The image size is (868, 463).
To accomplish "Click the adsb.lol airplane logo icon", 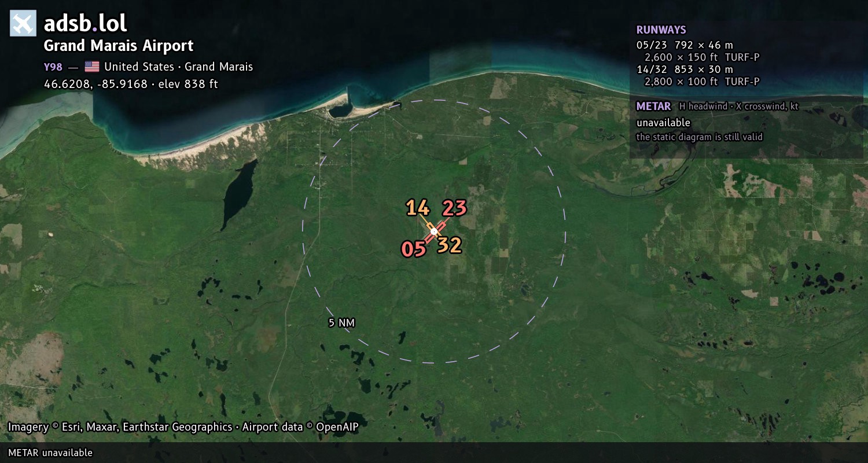I will [x=23, y=24].
